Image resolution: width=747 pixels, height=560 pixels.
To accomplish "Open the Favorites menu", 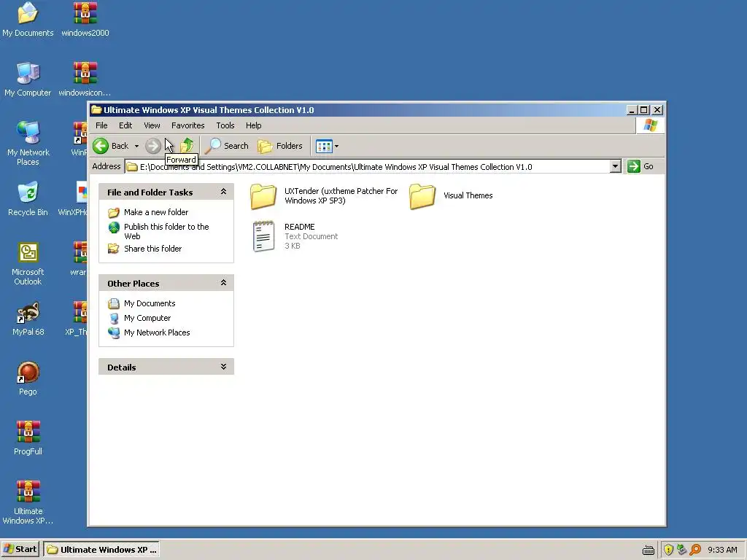I will pos(187,125).
